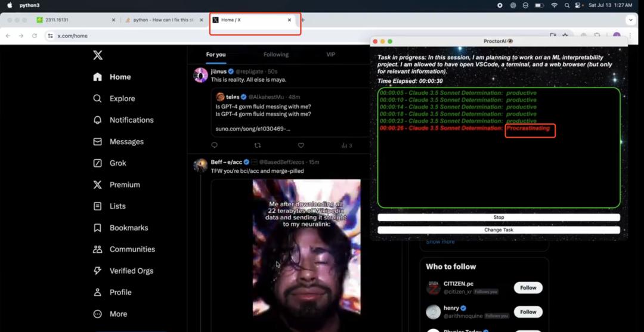Viewport: 644px width, 332px height.
Task: Click the Change Task button
Action: (499, 230)
